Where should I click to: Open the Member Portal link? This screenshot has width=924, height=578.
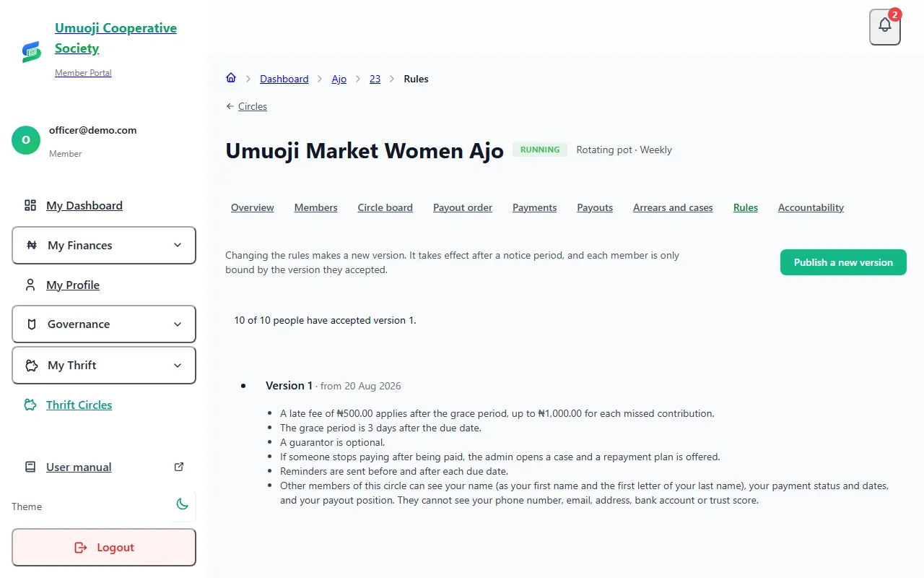click(83, 73)
